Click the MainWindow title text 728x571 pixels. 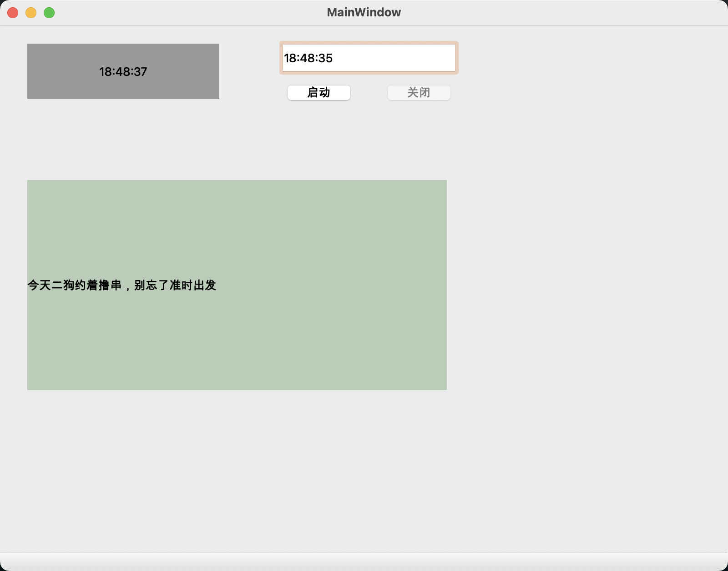pyautogui.click(x=364, y=12)
